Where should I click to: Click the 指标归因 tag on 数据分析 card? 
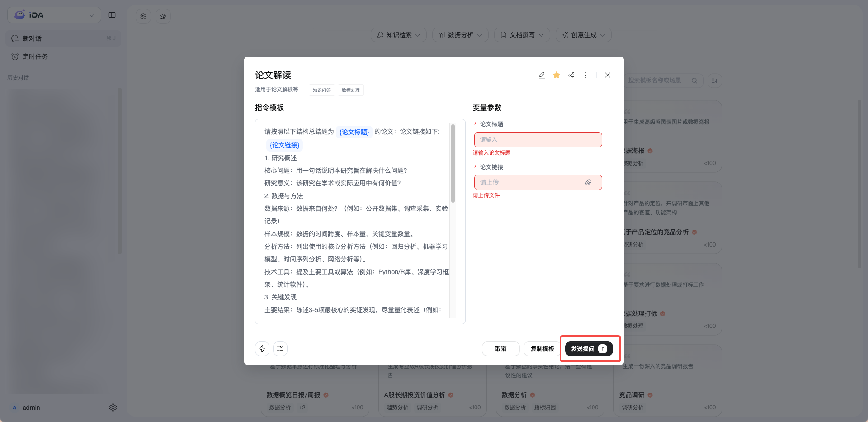point(545,408)
